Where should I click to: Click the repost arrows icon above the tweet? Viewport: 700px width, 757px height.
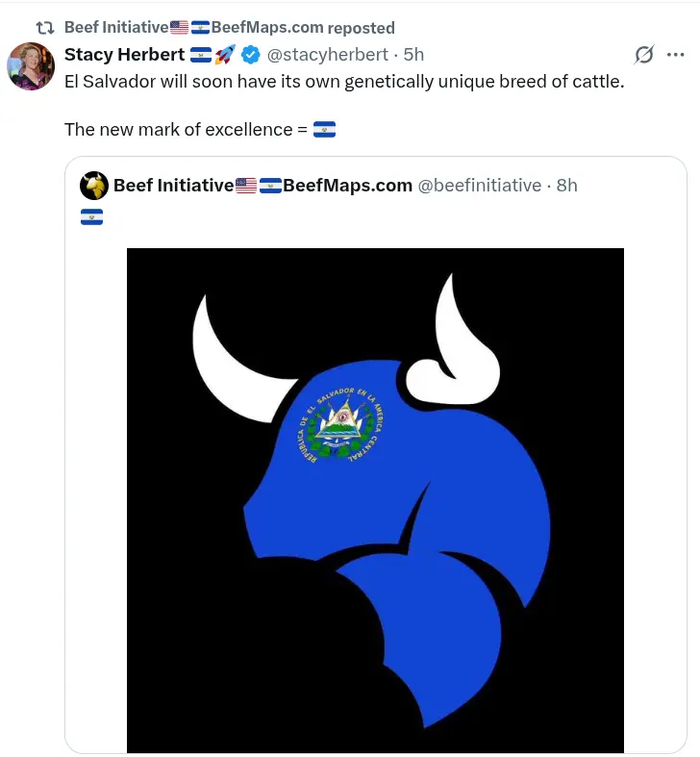(44, 28)
